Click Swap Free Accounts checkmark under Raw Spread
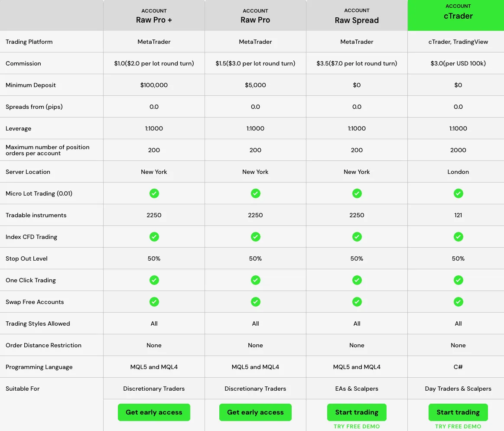504x431 pixels. point(357,302)
